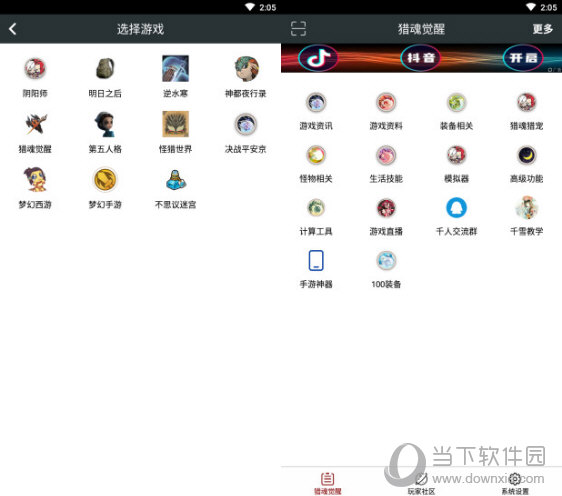Choose the 逆水寒 game icon
Viewport: 562px width, 496px height.
pos(175,68)
